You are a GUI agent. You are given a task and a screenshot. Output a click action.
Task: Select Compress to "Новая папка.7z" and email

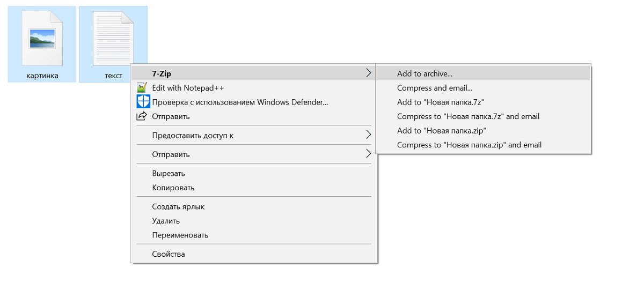(x=468, y=116)
